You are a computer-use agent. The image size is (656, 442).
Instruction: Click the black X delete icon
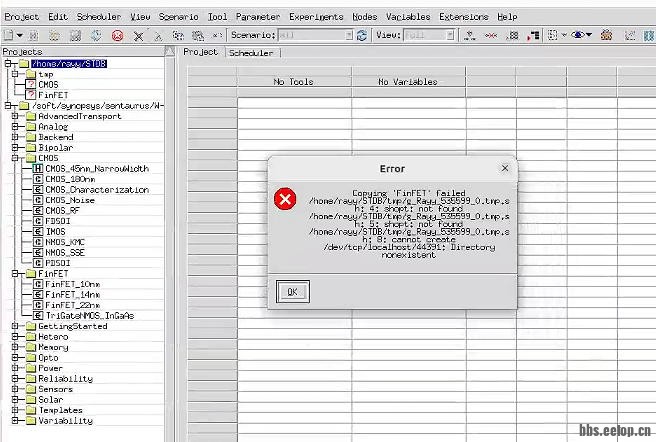point(139,35)
